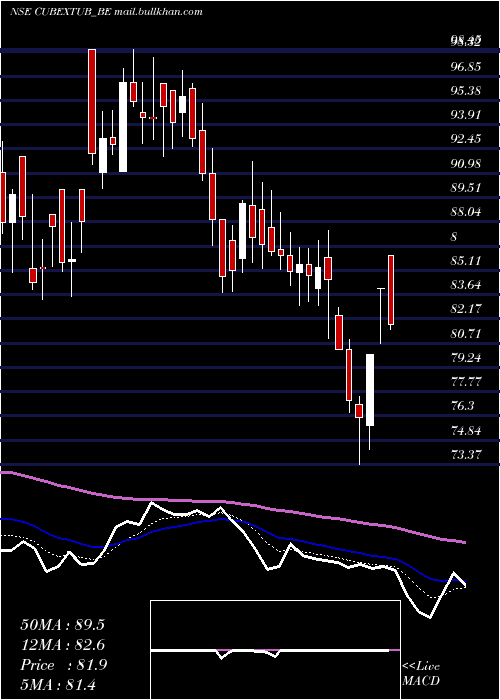Select the Price : 81.9 readout
This screenshot has width=500, height=700.
tap(63, 665)
